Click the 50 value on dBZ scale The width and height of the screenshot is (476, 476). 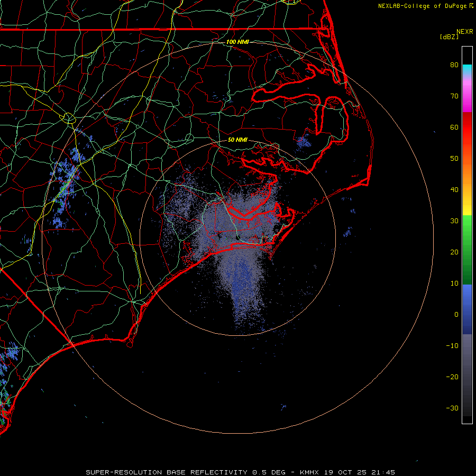pos(454,159)
